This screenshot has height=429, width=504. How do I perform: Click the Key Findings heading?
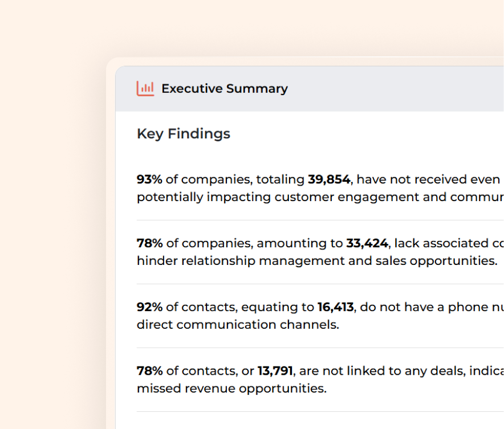[x=183, y=133]
